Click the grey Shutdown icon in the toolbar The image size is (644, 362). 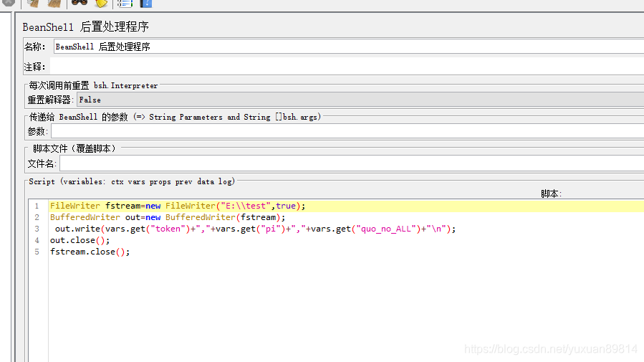click(x=8, y=3)
